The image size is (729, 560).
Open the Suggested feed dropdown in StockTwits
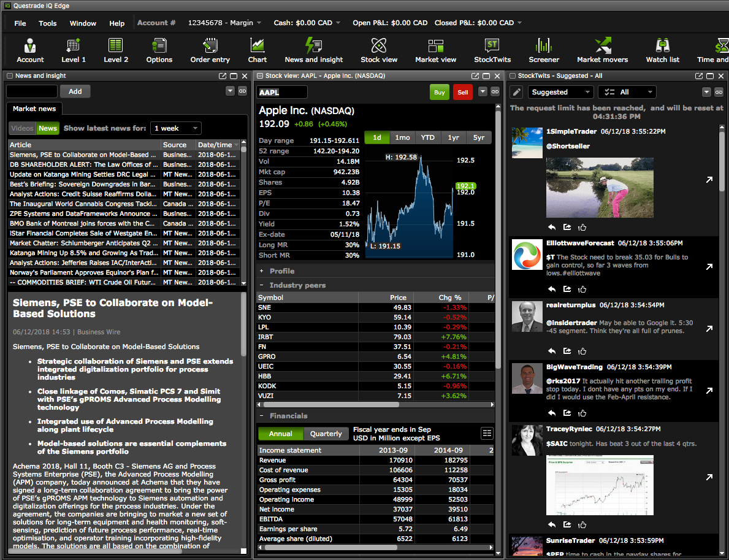point(560,91)
